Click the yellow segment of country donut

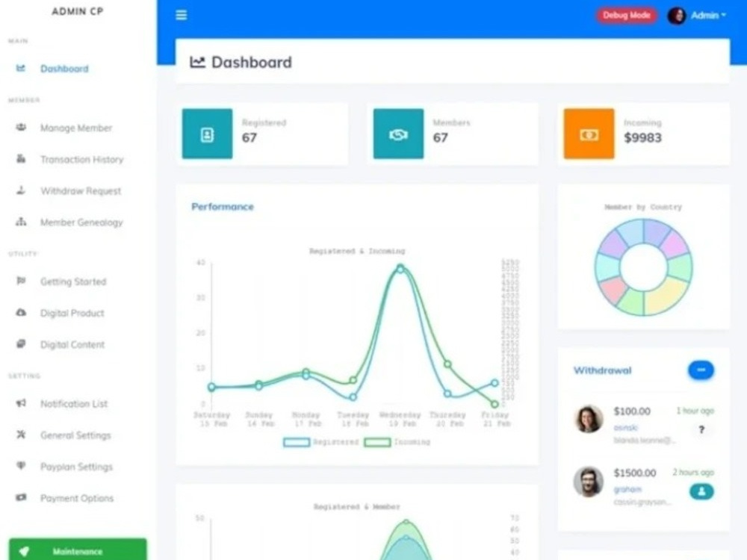click(667, 296)
